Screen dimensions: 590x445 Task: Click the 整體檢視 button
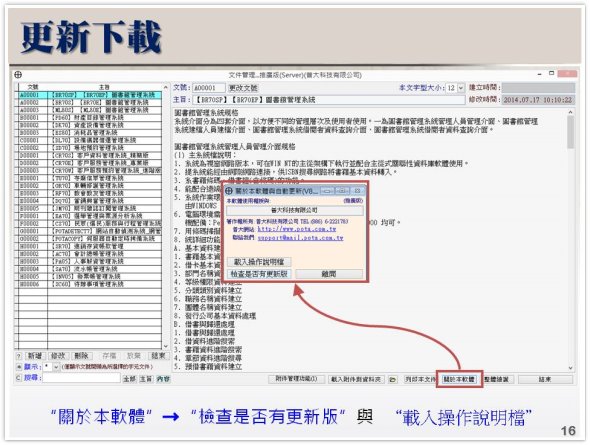tap(496, 379)
